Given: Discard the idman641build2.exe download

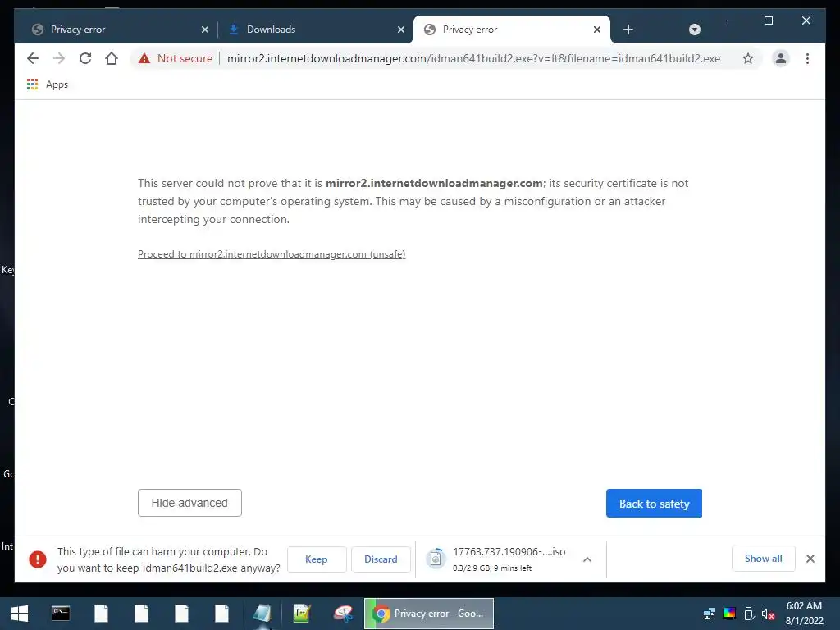Looking at the screenshot, I should click(x=381, y=559).
